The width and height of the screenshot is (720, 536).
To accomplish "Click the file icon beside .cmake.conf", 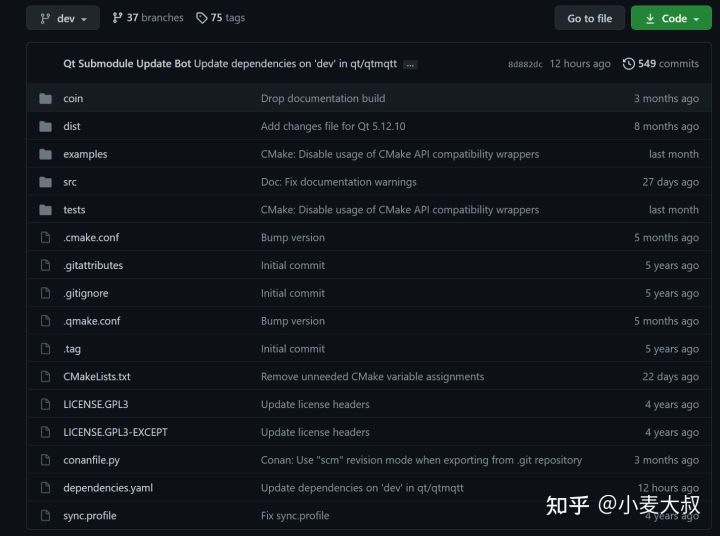I will pyautogui.click(x=45, y=237).
